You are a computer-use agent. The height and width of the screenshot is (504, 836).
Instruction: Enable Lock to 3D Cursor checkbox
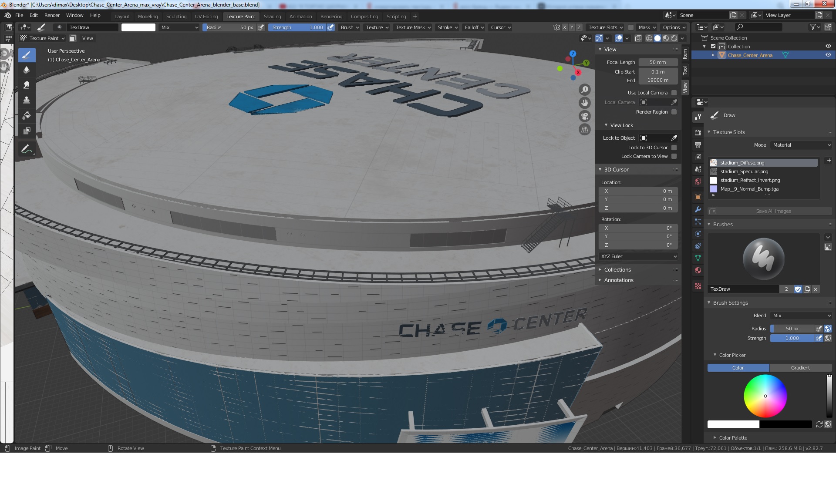click(674, 148)
